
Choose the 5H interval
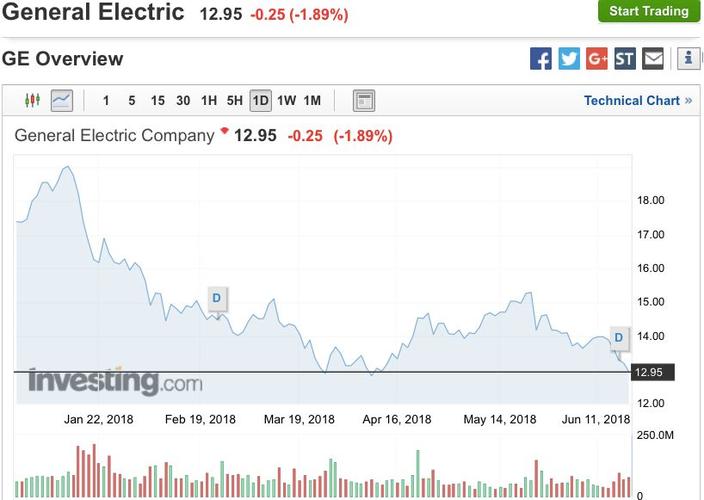point(235,100)
